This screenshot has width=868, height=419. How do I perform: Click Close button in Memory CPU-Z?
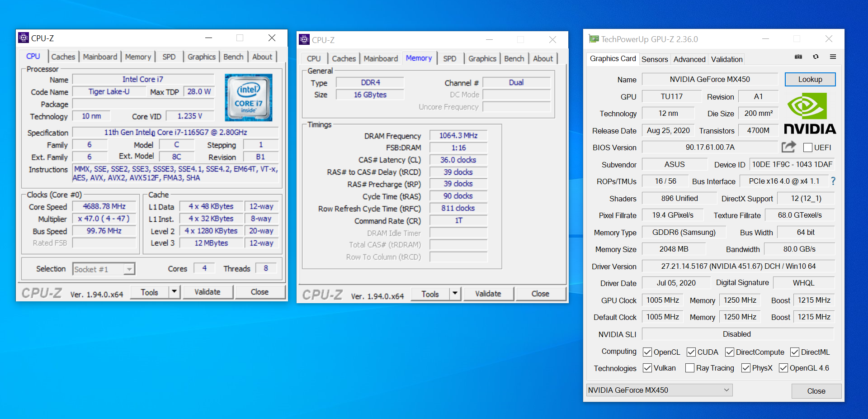pos(540,294)
